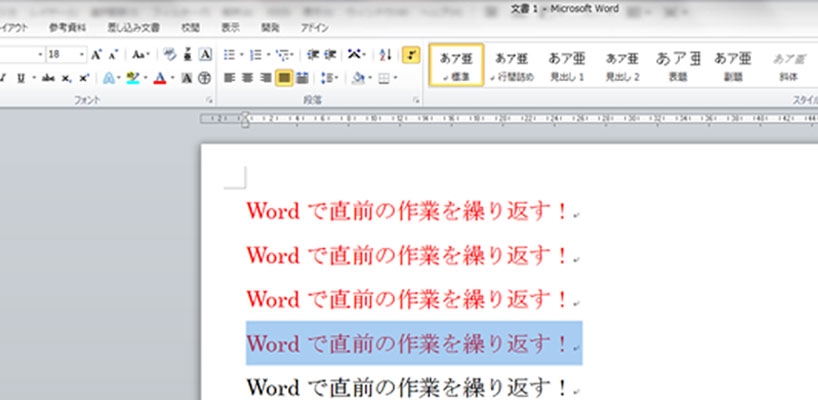Apply Character Border boxed A icon
Image resolution: width=818 pixels, height=400 pixels.
[205, 54]
